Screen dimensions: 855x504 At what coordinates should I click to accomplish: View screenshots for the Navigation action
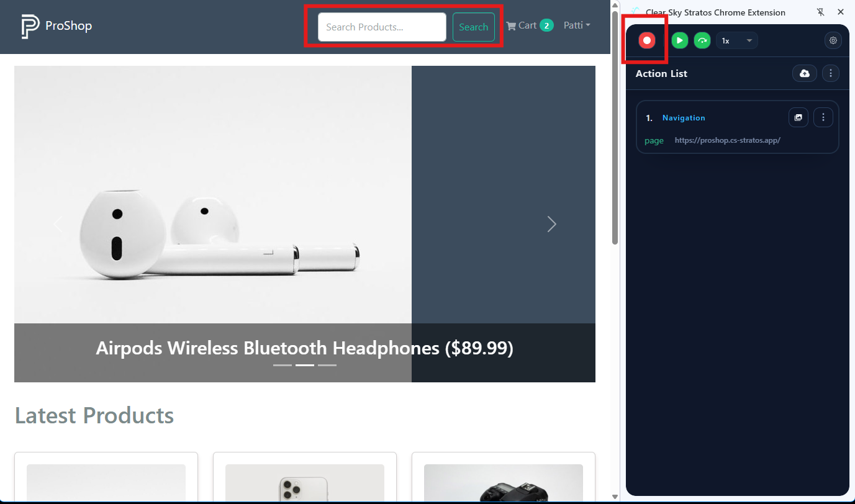[798, 117]
